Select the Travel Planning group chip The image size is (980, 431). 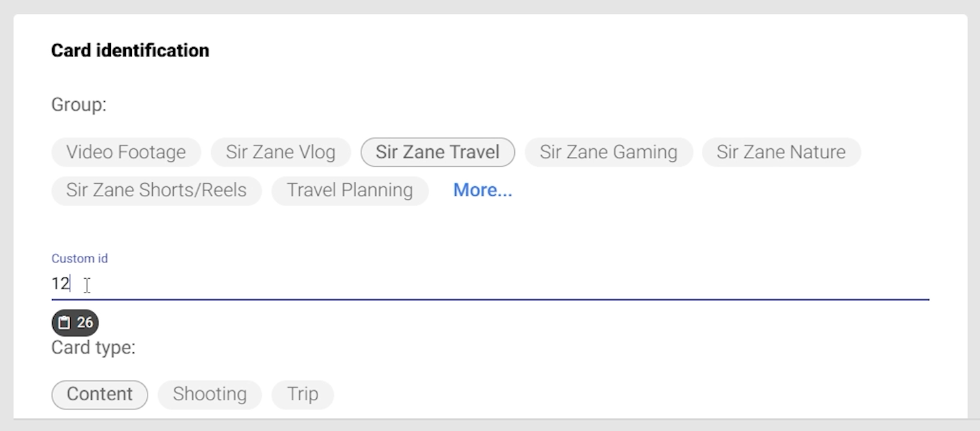[x=350, y=190]
